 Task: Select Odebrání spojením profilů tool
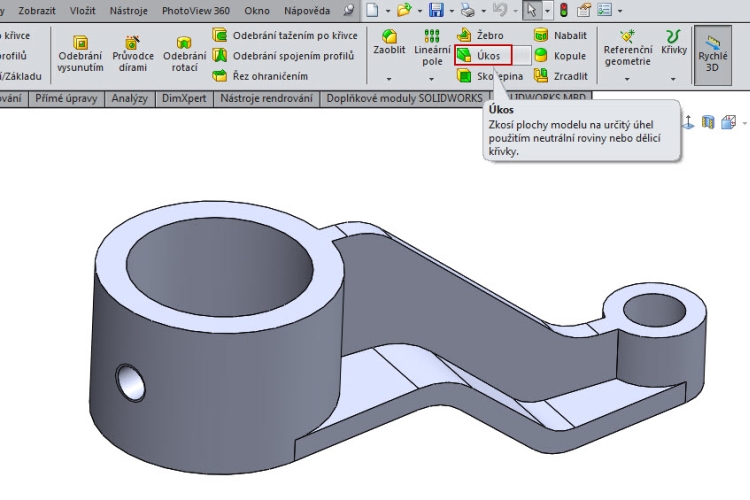coord(283,56)
